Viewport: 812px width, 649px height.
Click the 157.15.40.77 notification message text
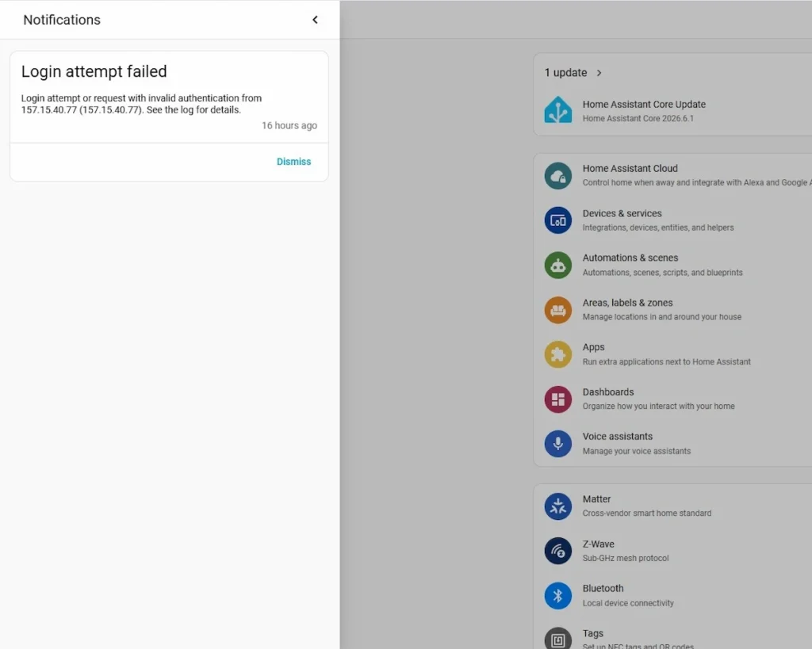coord(141,104)
